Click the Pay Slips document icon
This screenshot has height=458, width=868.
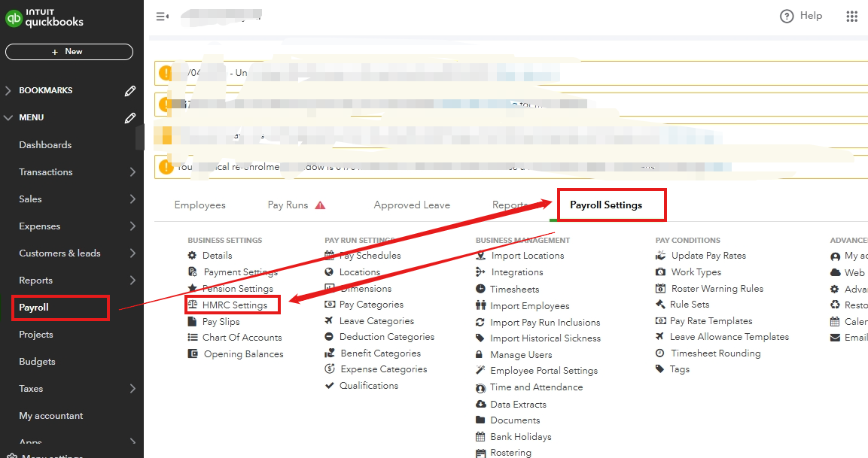(x=192, y=321)
